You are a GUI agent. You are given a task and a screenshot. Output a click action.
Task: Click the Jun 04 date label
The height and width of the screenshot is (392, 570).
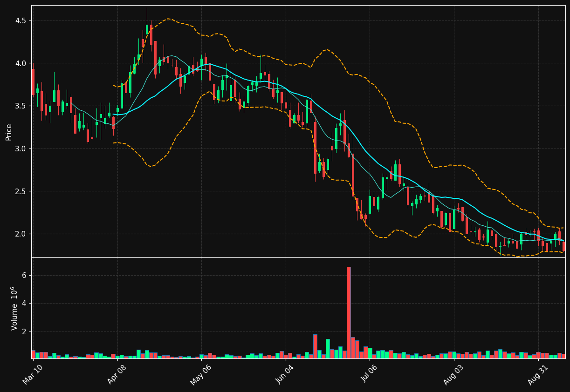pos(285,375)
